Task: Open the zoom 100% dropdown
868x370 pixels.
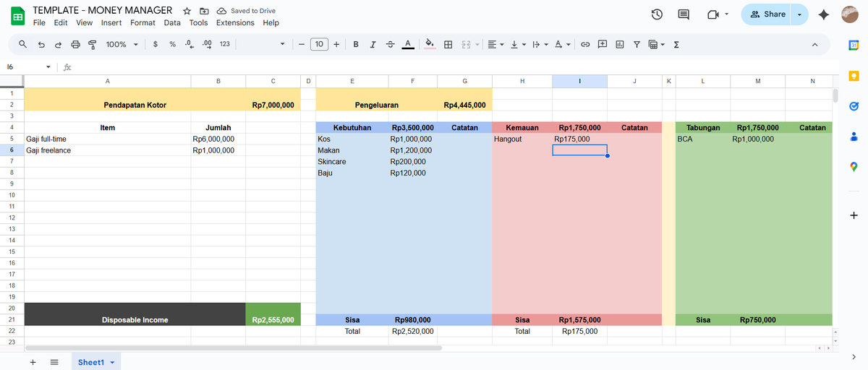Action: click(x=122, y=44)
